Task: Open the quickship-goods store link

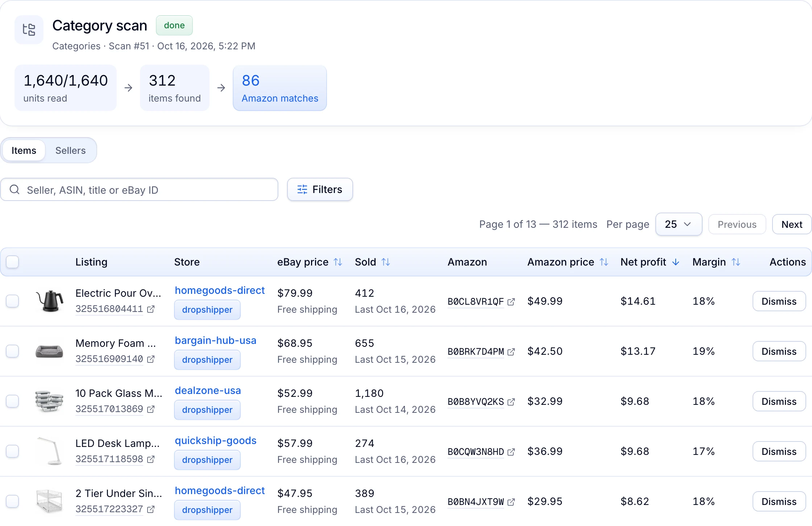Action: coord(216,440)
